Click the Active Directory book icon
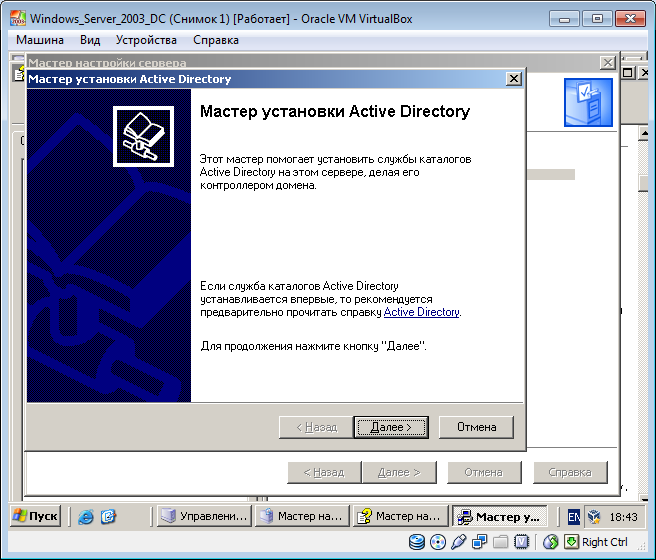This screenshot has height=560, width=656. pyautogui.click(x=143, y=136)
